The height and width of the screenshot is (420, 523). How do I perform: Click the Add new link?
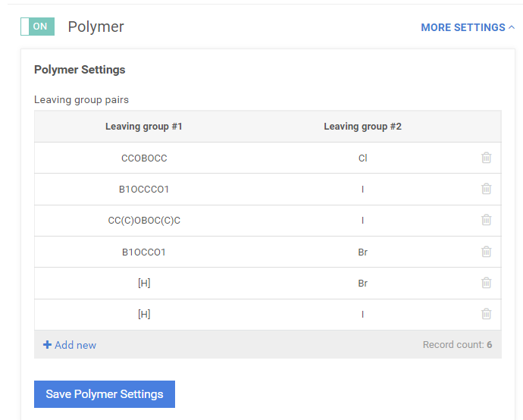75,345
